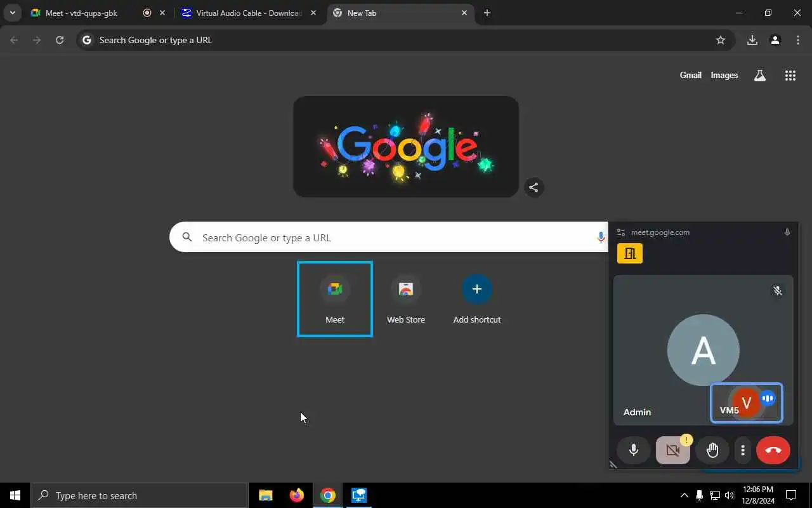
Task: Open the Chrome downloads icon
Action: coord(752,40)
